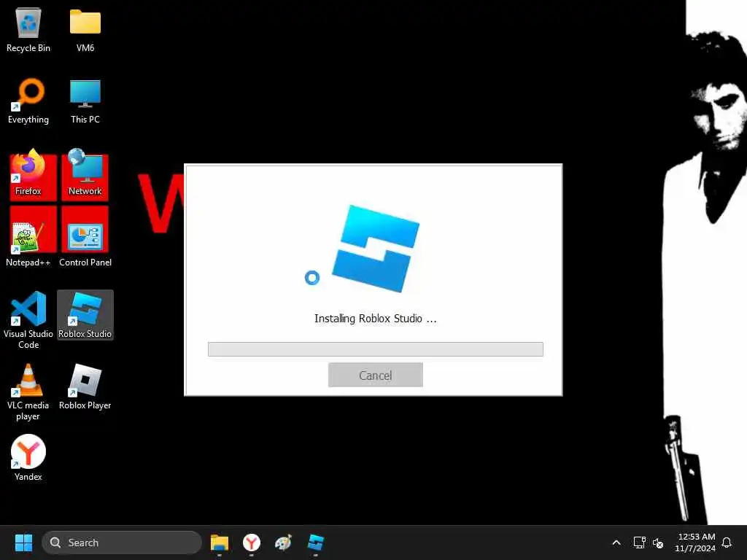Select the Roblox Studio desktop shortcut
747x560 pixels.
point(85,315)
